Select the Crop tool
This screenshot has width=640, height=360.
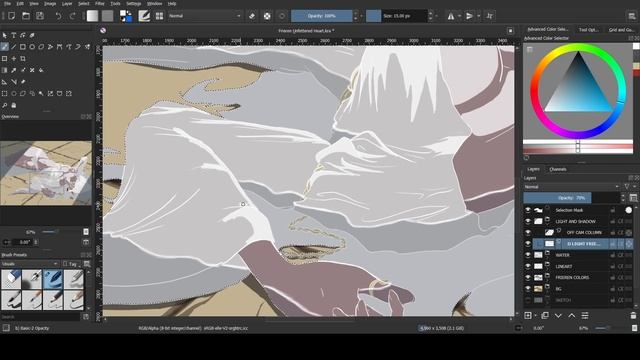23,59
